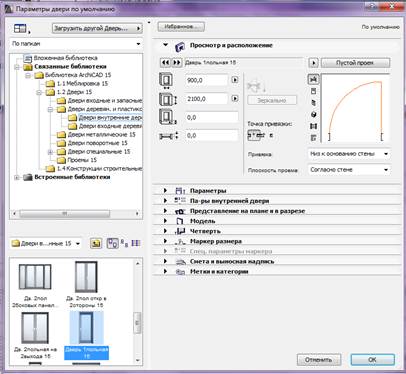This screenshot has height=374, width=406.
Task: Switch to large thumbnails view icon
Action: (x=112, y=244)
